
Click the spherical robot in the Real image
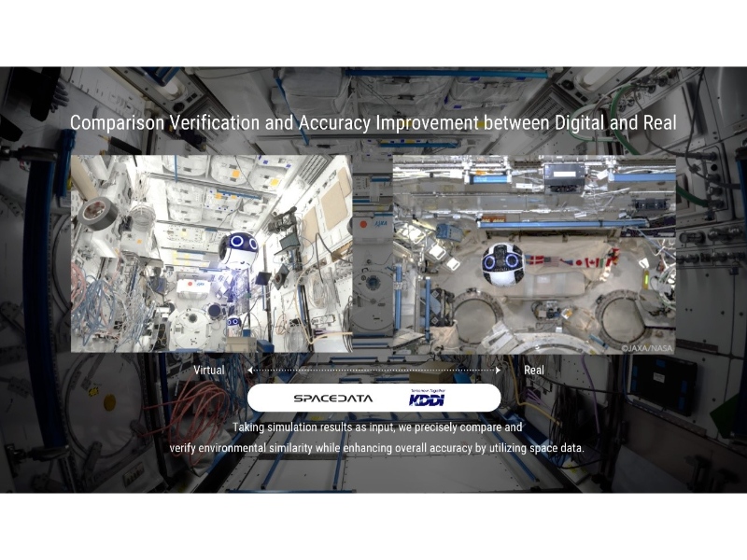pyautogui.click(x=502, y=264)
